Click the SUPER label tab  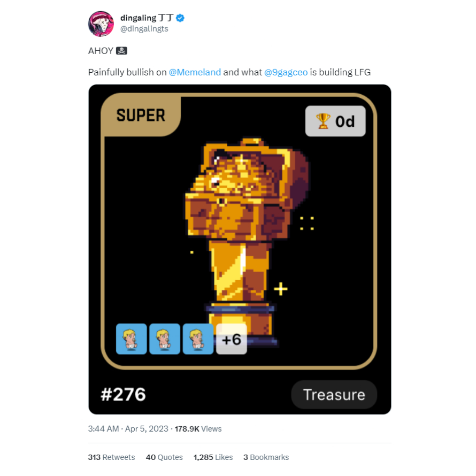141,115
